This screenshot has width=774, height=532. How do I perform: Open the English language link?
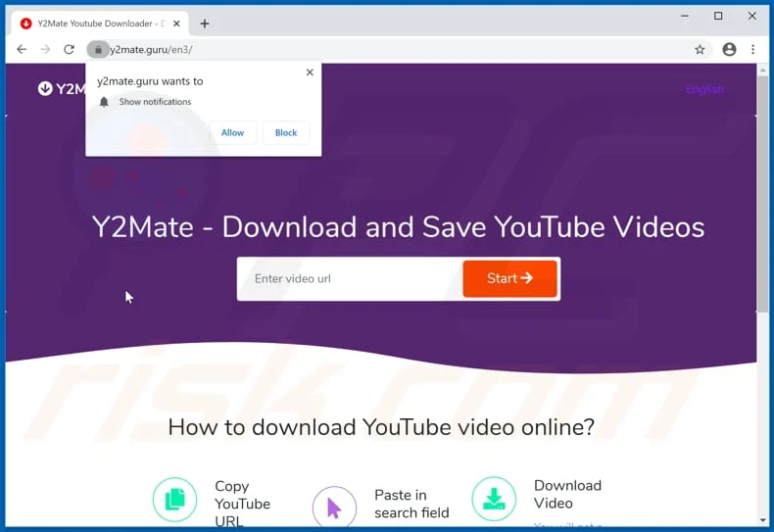[x=704, y=89]
